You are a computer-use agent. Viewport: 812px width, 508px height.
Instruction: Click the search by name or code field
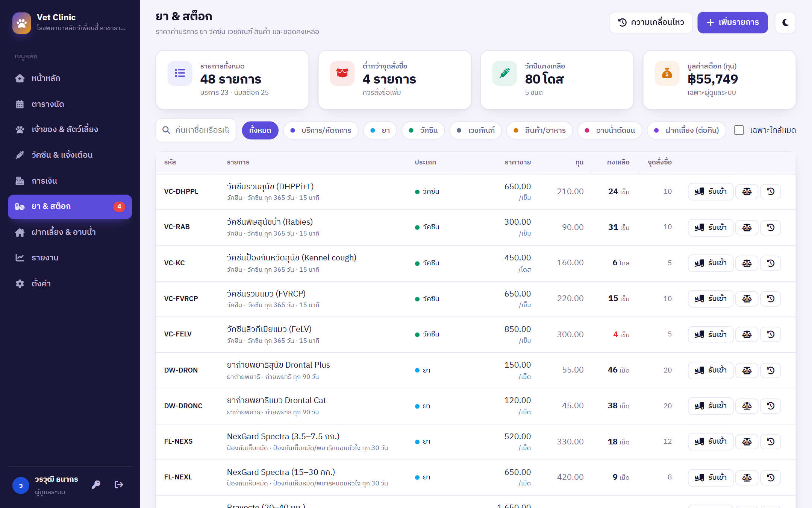tap(196, 130)
